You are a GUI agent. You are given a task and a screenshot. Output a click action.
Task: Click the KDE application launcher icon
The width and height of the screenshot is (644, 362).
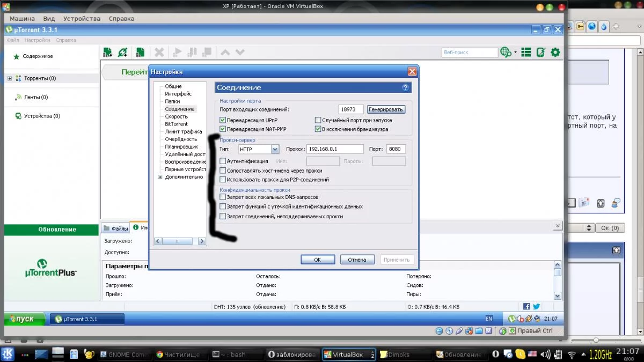coord(9,354)
